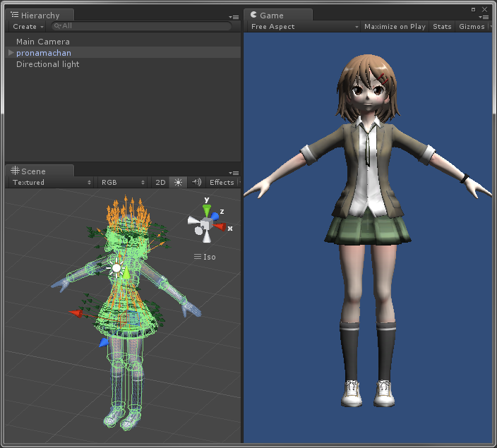Viewport: 497px width, 448px height.
Task: Click the directional light gizmo in Scene
Action: (x=116, y=268)
